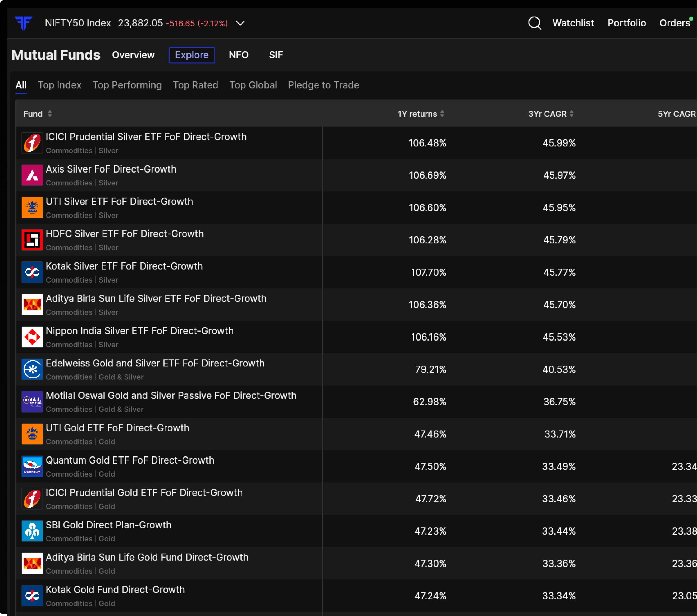Open Axis Silver FoF Direct-Growth fund name

pos(111,169)
